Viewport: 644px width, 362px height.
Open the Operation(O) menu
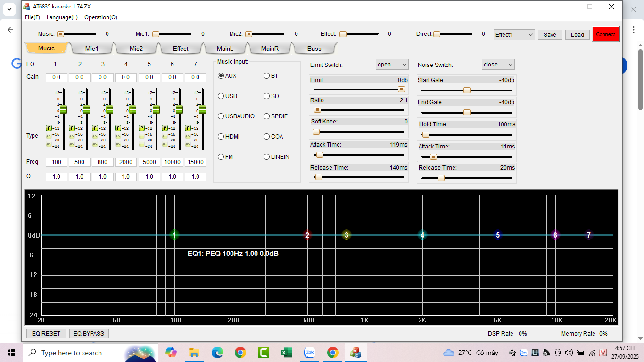coord(101,17)
